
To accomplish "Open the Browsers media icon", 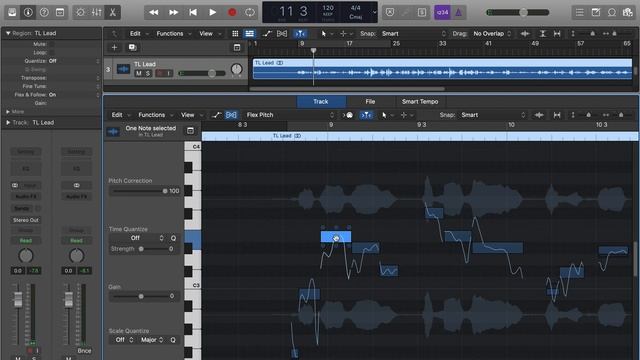I will point(627,12).
